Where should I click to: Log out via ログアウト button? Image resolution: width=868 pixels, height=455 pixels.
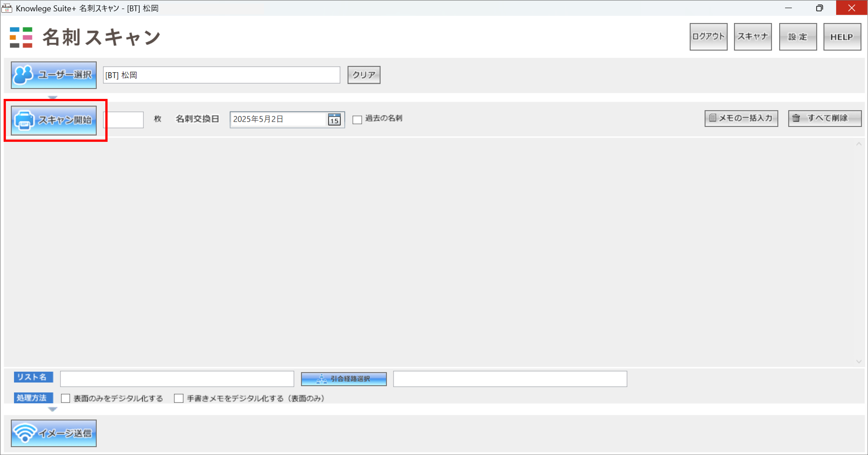coord(708,37)
